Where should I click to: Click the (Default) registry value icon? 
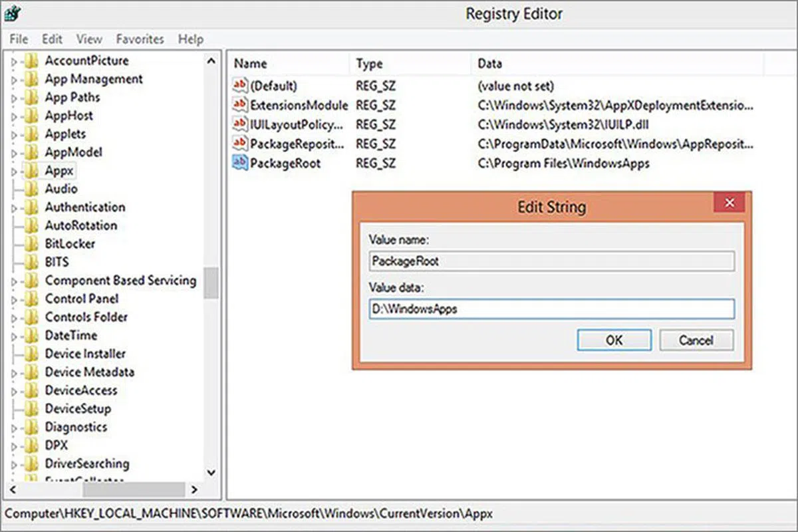[x=239, y=86]
